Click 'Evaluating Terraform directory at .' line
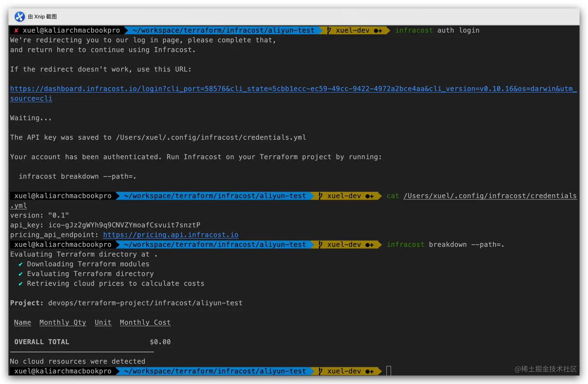 point(84,254)
